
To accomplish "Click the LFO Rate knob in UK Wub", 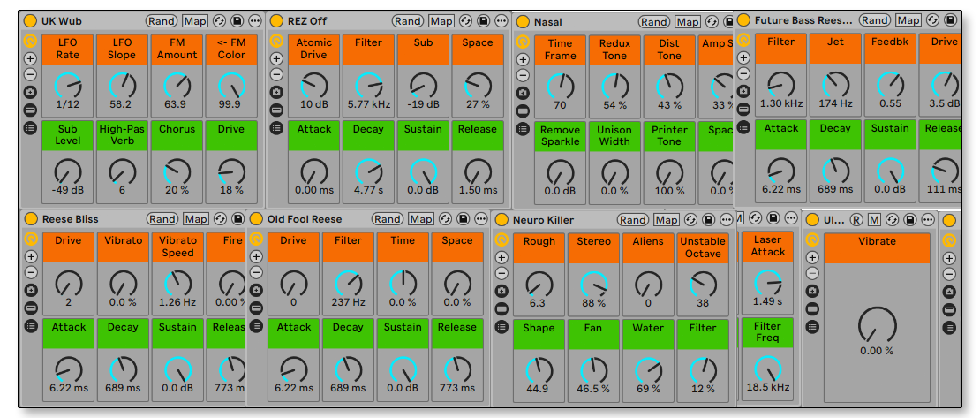I will point(67,86).
